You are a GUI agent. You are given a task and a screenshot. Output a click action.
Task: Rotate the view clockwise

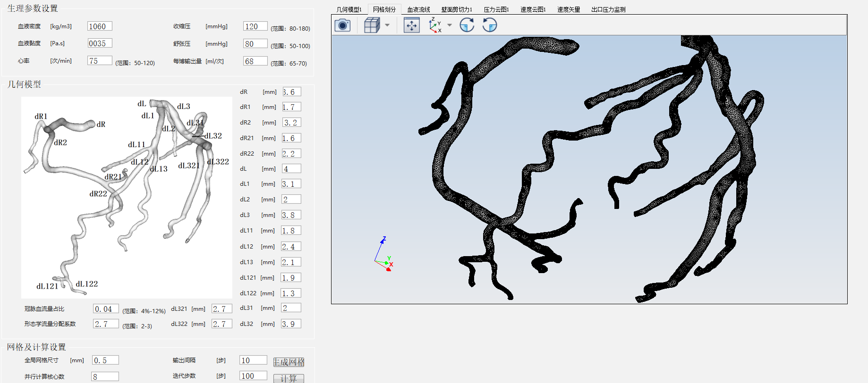467,25
